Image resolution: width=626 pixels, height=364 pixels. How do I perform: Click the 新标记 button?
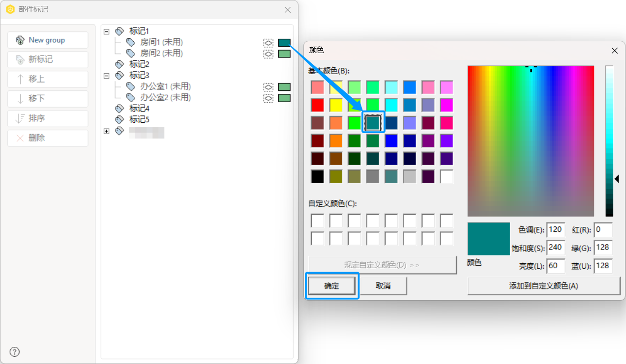point(48,59)
